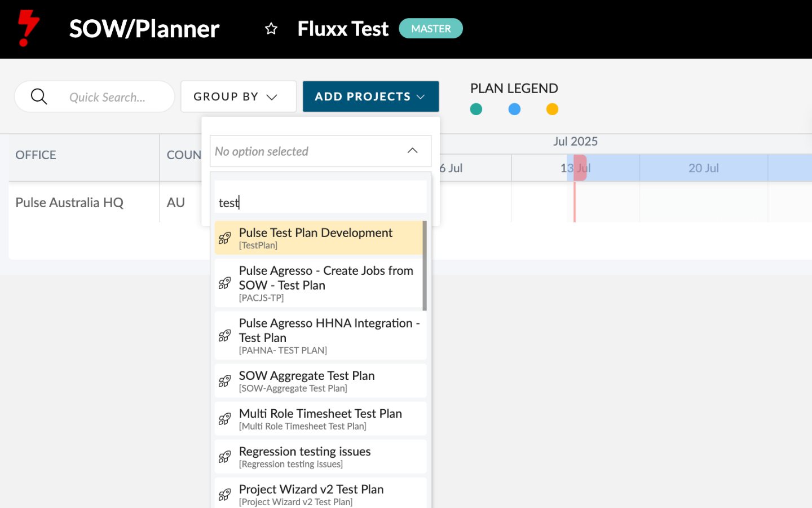Collapse the No option selected combo box
The image size is (812, 508).
pyautogui.click(x=320, y=151)
